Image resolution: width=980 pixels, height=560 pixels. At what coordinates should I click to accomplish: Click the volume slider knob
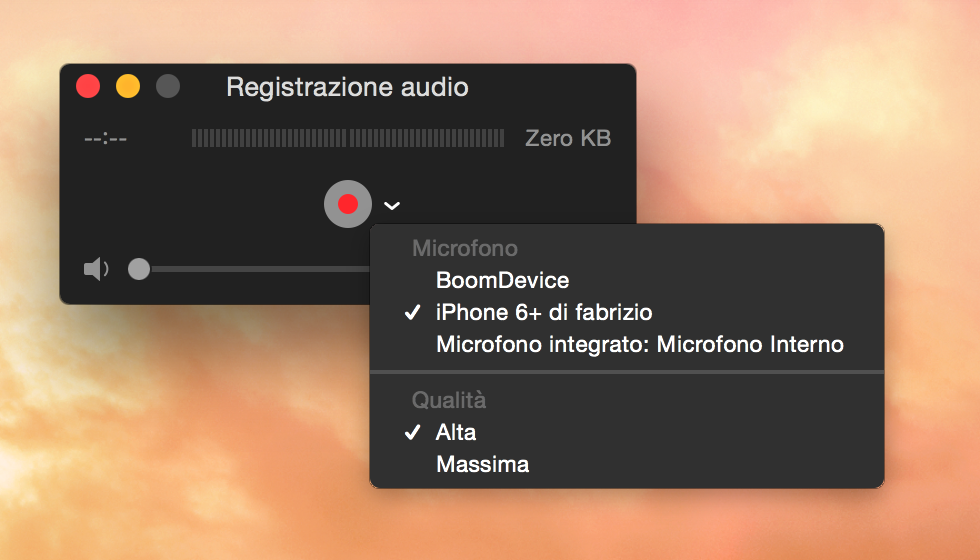click(139, 269)
